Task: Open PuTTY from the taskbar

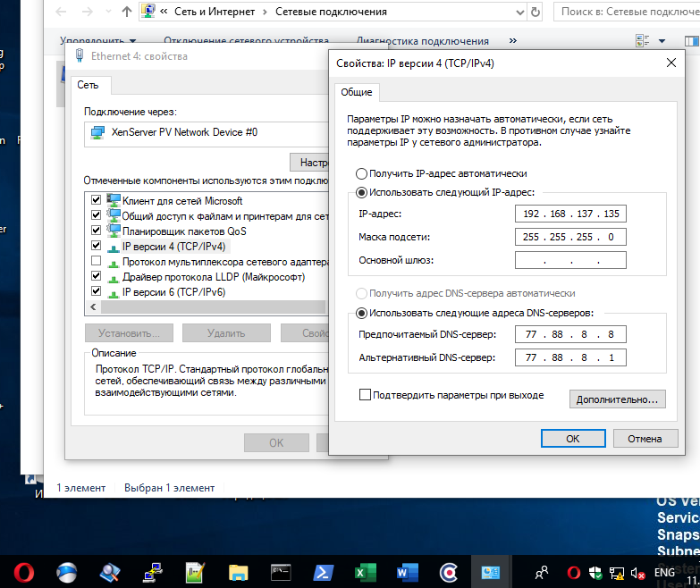Action: tap(153, 573)
